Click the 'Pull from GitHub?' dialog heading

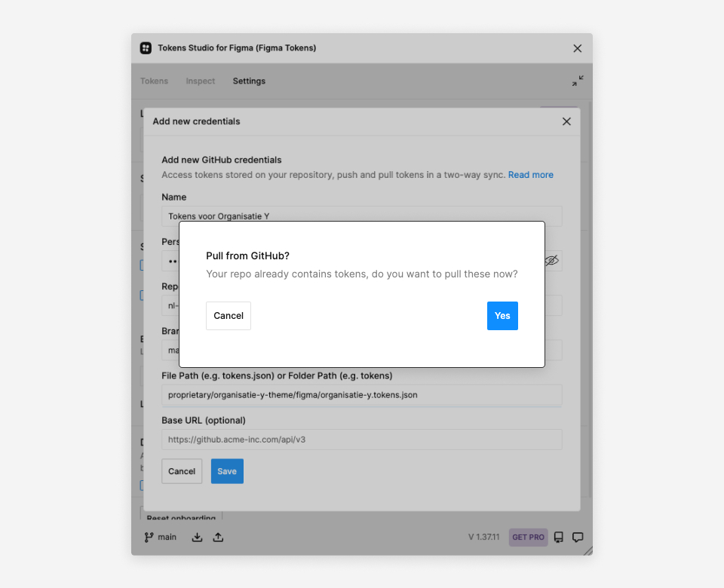(x=247, y=256)
